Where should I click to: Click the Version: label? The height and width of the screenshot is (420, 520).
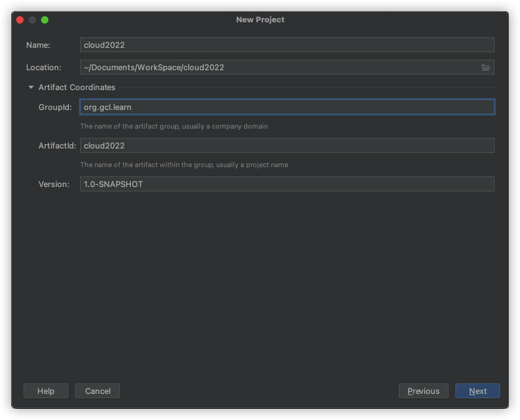[x=54, y=184]
